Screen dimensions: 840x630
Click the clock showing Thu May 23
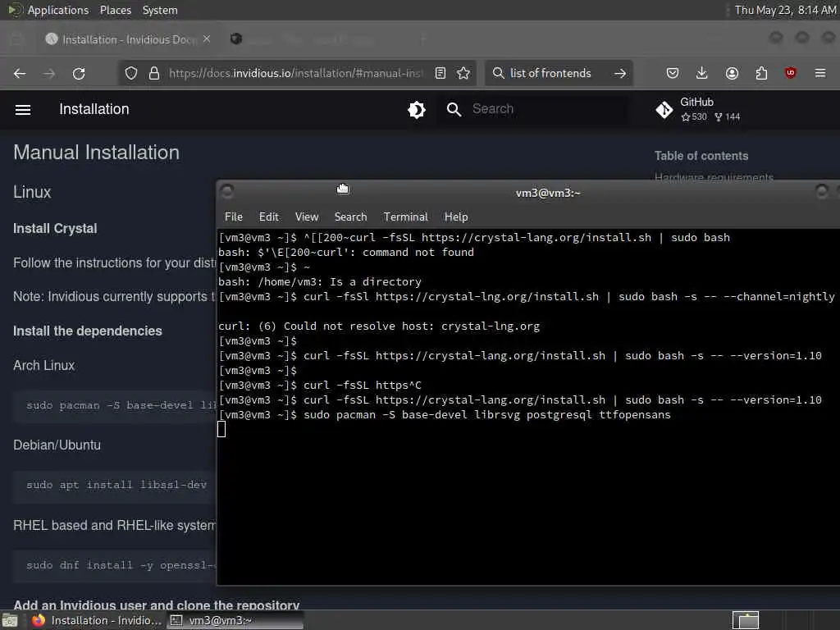point(785,10)
